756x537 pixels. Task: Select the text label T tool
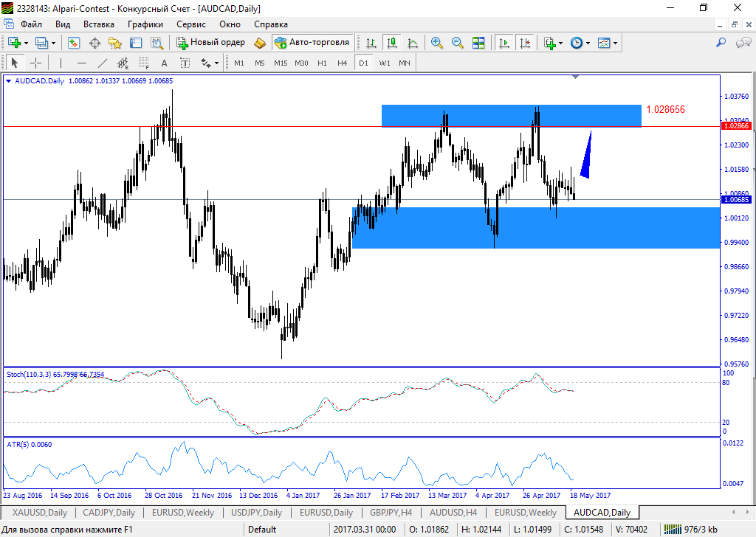pyautogui.click(x=185, y=63)
